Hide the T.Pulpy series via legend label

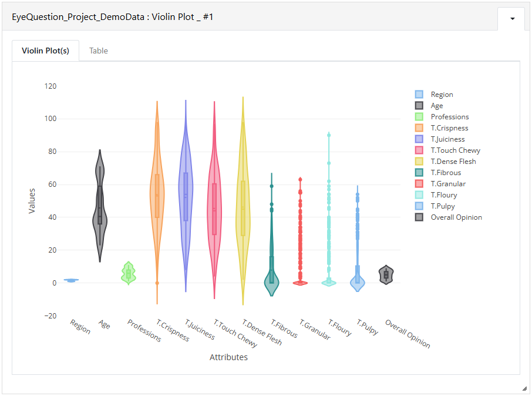coord(442,206)
